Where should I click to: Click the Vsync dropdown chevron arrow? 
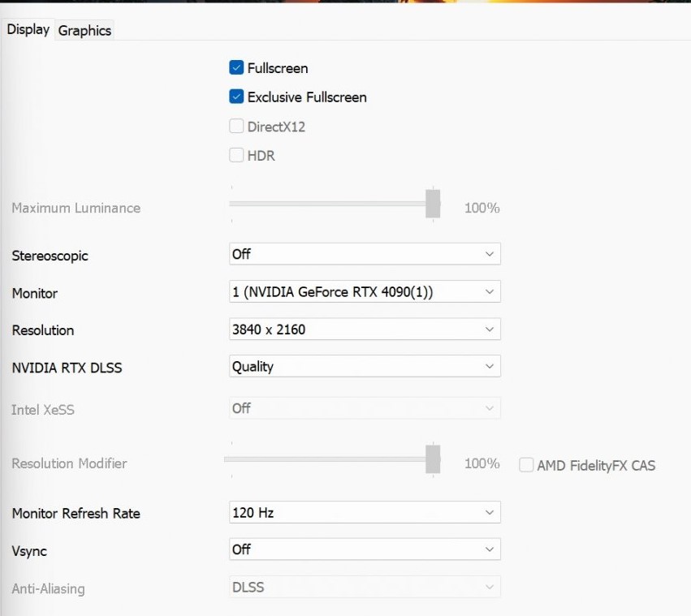[489, 549]
